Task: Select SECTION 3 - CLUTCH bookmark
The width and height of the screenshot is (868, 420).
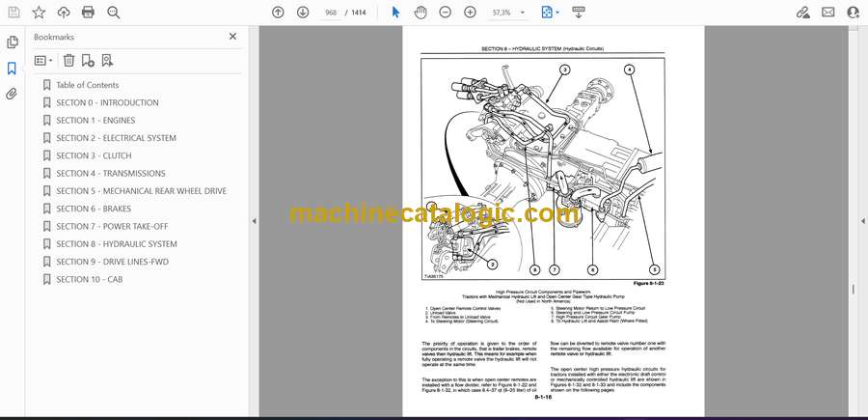Action: 95,155
